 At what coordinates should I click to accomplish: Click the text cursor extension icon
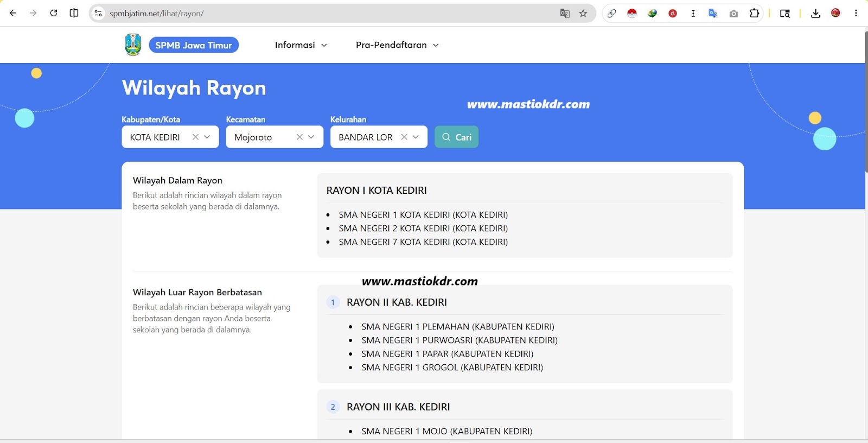(x=693, y=14)
